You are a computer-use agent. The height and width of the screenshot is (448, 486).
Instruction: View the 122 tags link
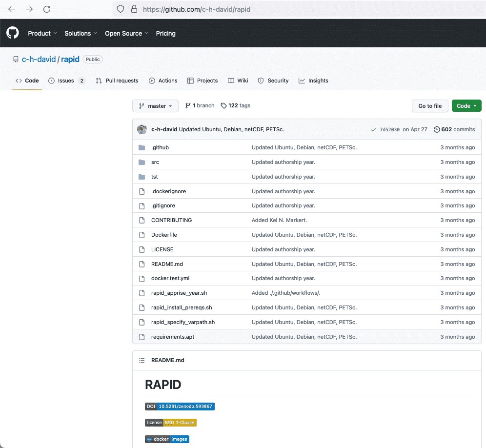[236, 105]
